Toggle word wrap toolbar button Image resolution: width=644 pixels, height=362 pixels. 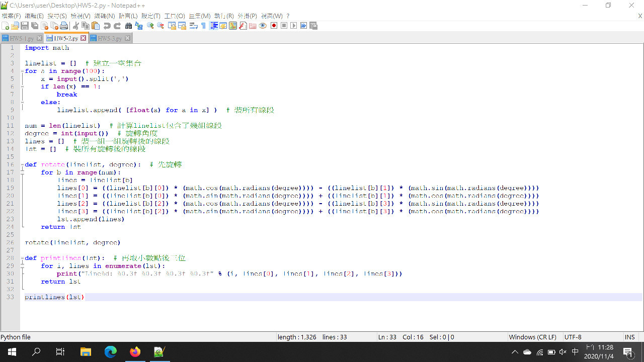pyautogui.click(x=193, y=26)
